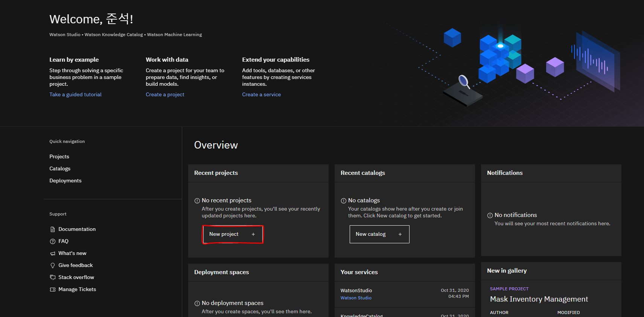
Task: Click the Recent projects card heading
Action: (x=216, y=173)
